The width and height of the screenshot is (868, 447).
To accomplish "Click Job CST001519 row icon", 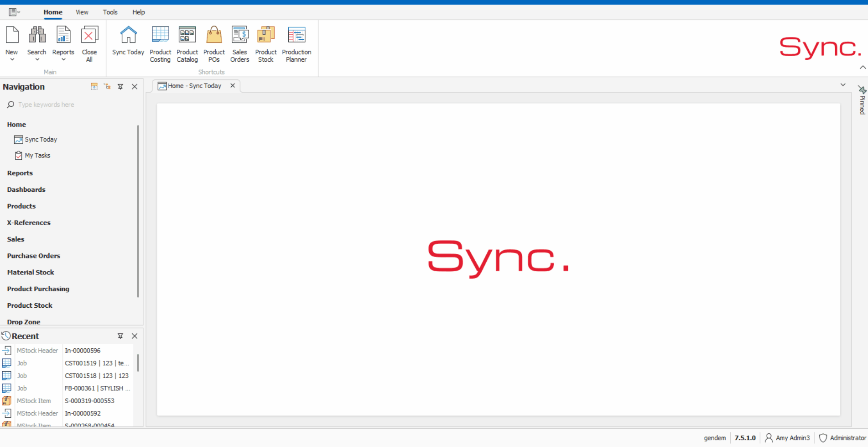I will click(7, 363).
